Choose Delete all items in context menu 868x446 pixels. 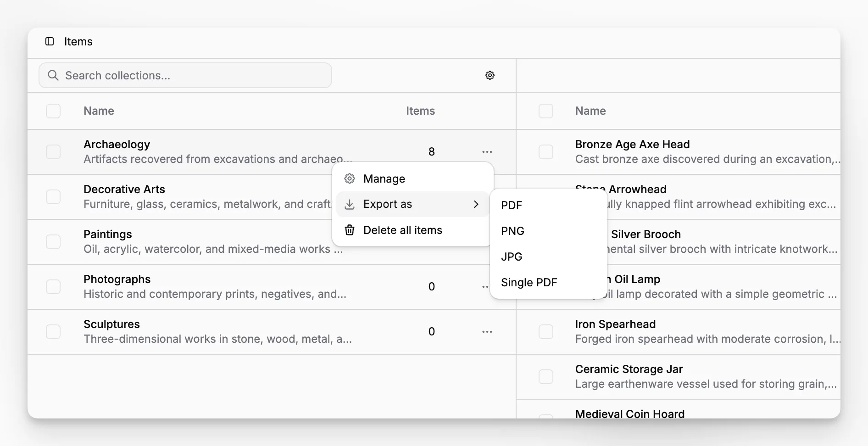[412, 230]
